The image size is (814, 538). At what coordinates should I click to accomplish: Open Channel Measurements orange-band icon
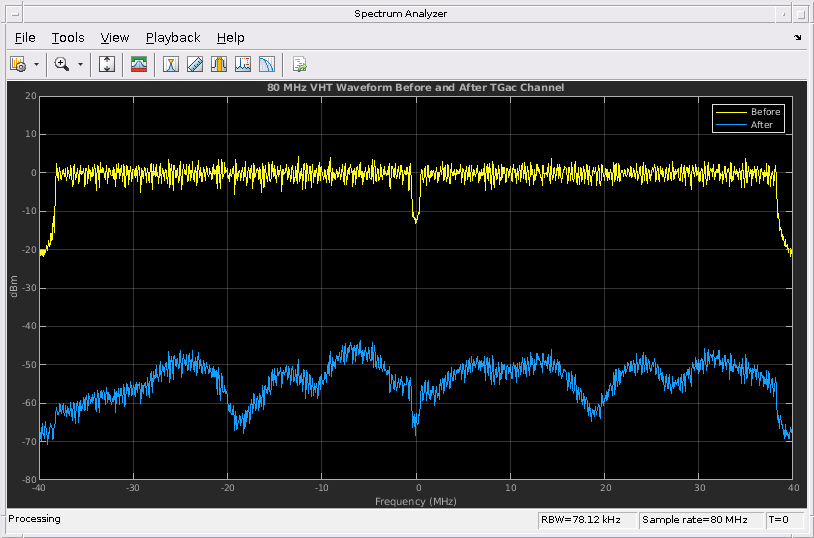[x=219, y=64]
